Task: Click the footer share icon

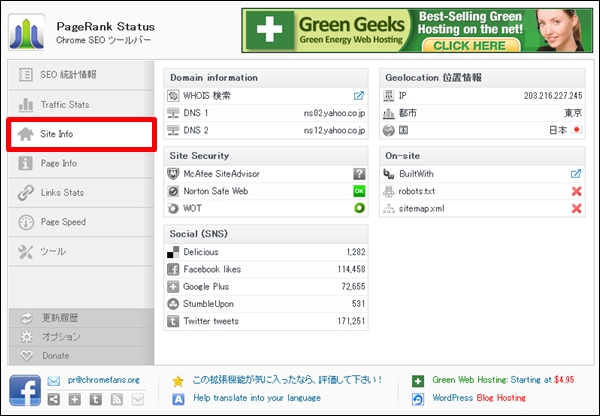Action: [x=54, y=400]
